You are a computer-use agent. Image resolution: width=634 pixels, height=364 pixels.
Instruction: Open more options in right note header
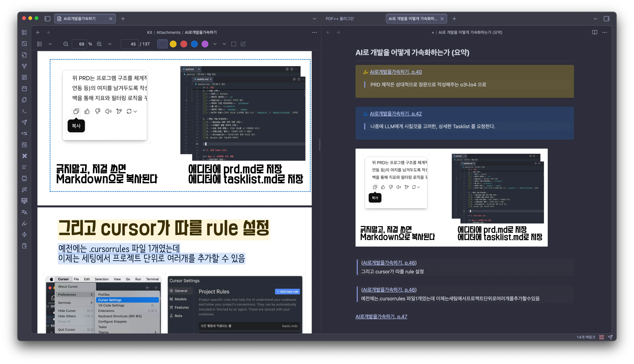point(605,32)
